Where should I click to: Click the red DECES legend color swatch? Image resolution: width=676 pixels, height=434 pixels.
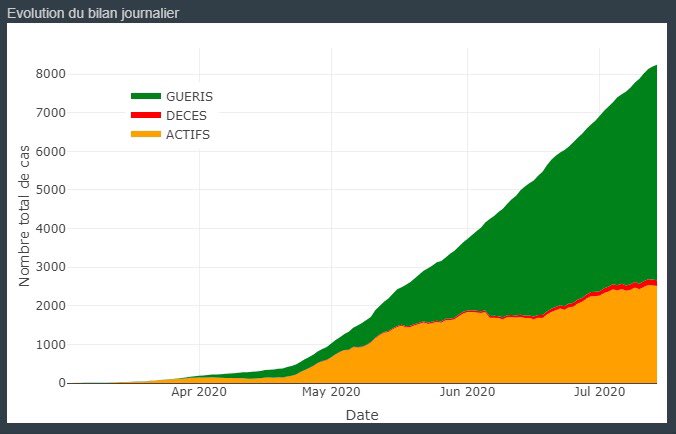click(146, 115)
